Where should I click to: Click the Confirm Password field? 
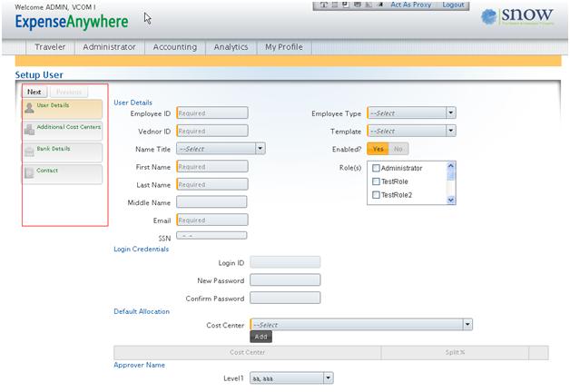(x=285, y=298)
